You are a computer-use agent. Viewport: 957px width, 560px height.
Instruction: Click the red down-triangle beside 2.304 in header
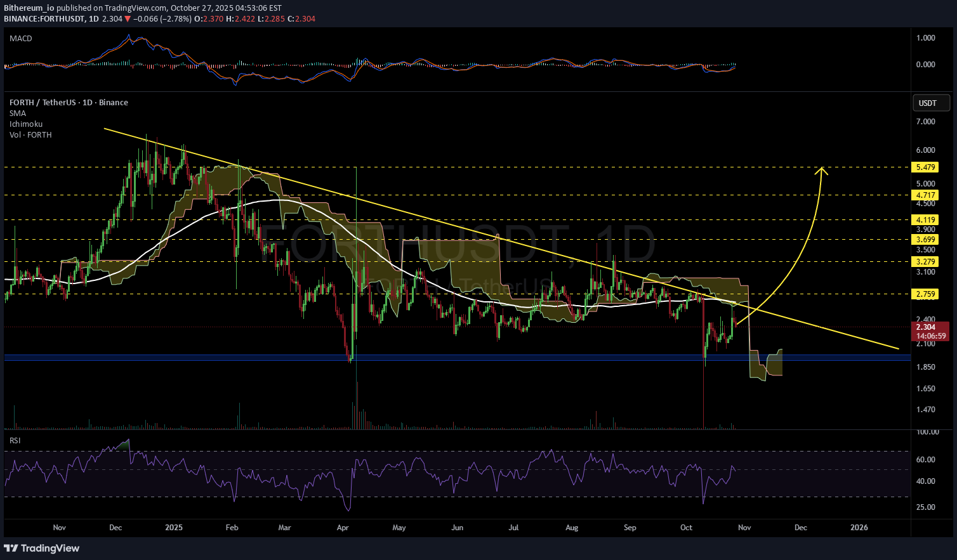pyautogui.click(x=128, y=19)
